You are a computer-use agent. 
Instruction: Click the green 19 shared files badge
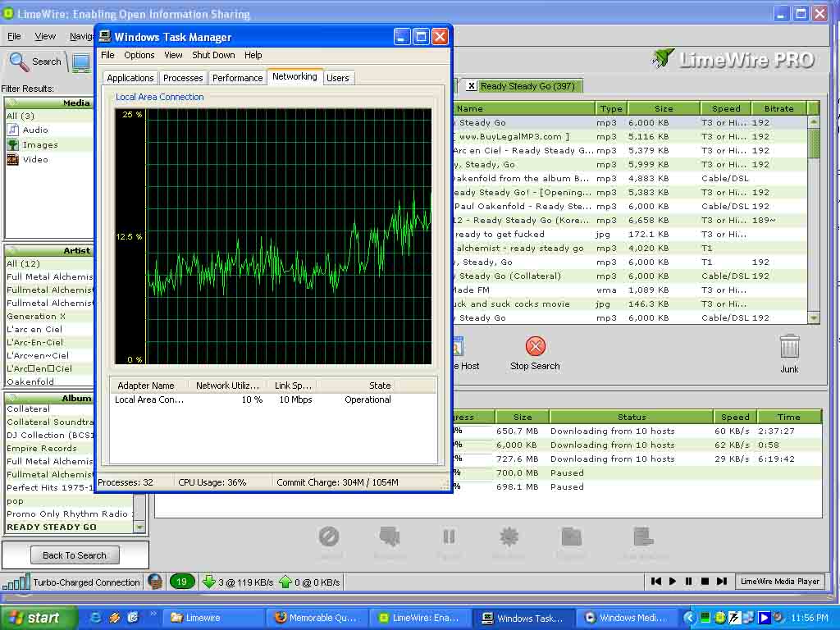click(x=181, y=582)
